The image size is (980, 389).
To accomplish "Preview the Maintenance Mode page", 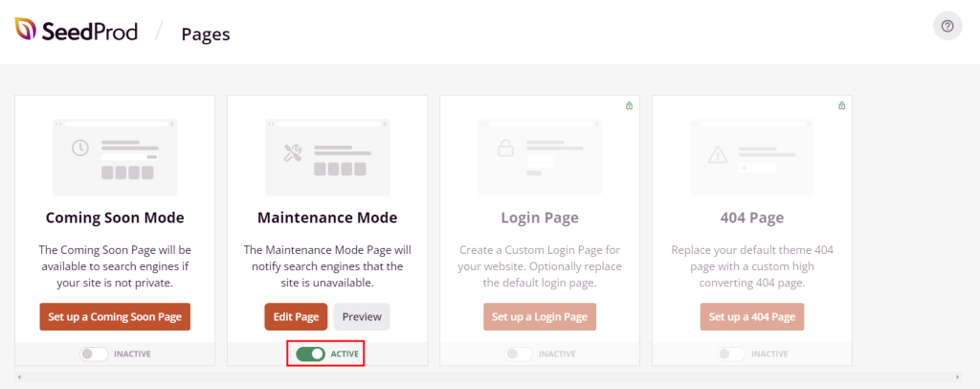I will coord(362,317).
